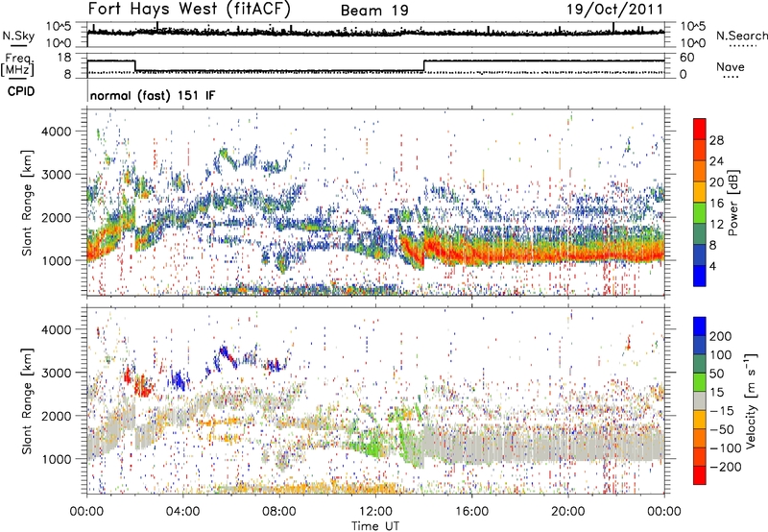Click the strong red echo band near 20:00 UT
The width and height of the screenshot is (768, 532).
568,254
